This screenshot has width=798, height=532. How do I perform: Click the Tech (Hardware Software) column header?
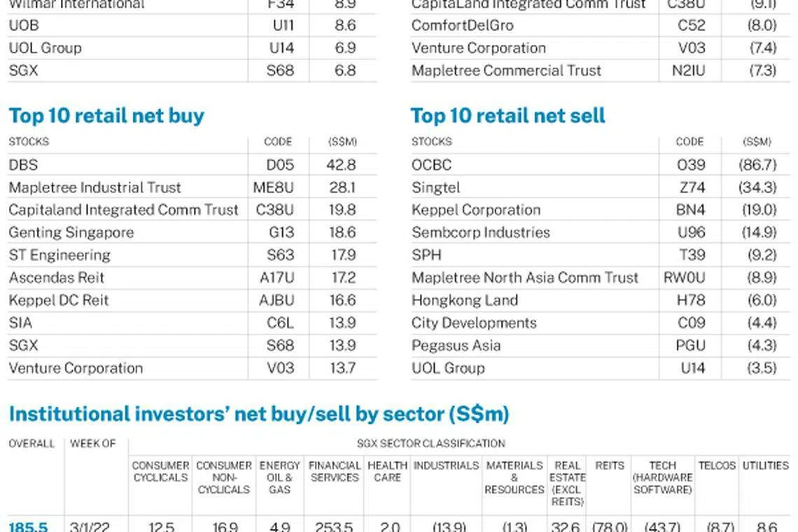[x=662, y=477]
